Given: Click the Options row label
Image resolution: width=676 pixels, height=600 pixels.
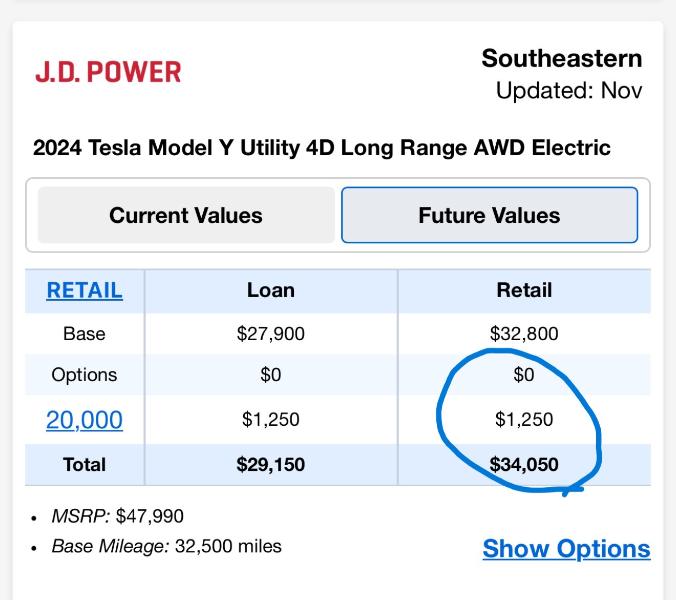Looking at the screenshot, I should 85,375.
